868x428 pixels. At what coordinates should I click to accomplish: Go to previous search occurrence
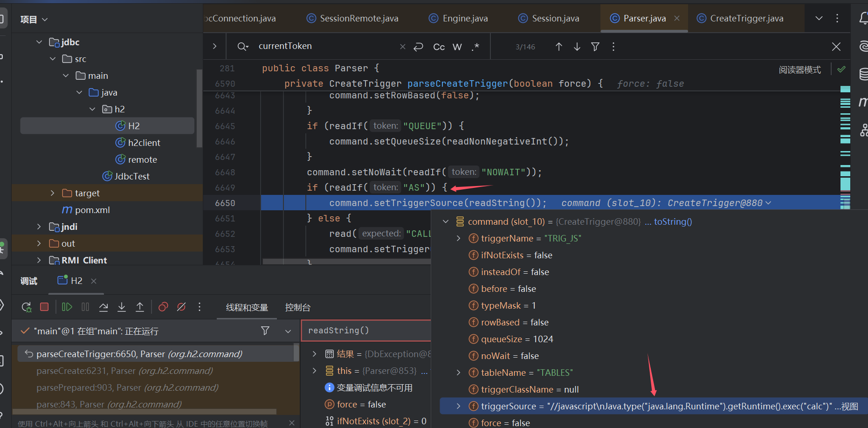click(559, 47)
